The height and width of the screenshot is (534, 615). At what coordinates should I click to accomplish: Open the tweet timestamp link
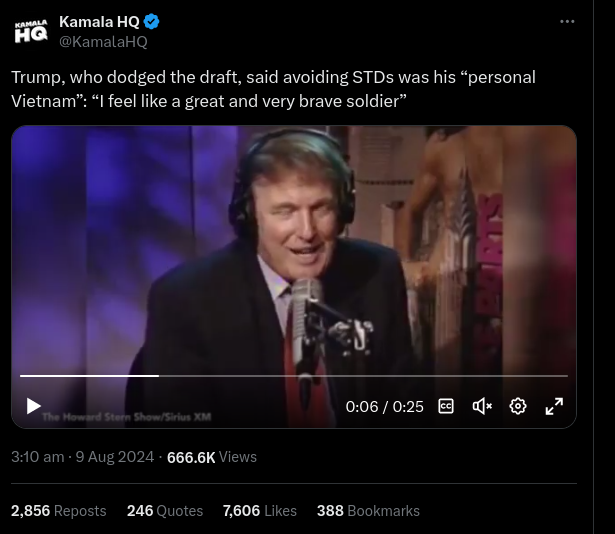tap(83, 457)
